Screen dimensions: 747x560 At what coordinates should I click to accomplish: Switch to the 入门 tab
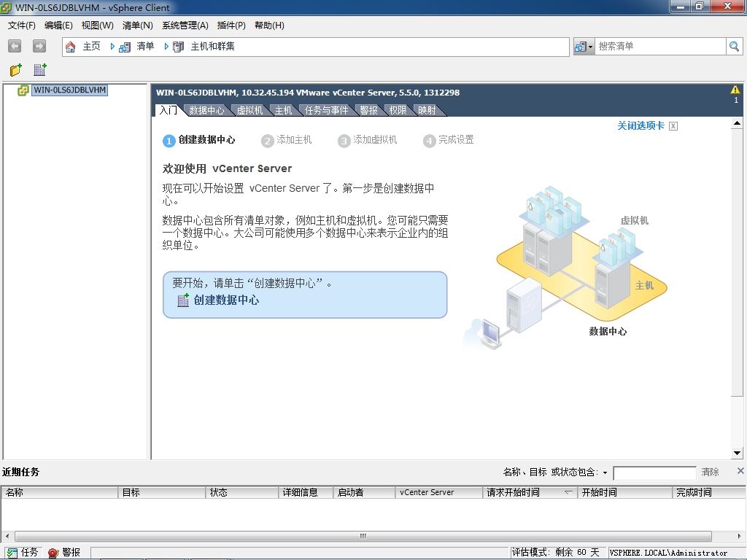pyautogui.click(x=169, y=111)
